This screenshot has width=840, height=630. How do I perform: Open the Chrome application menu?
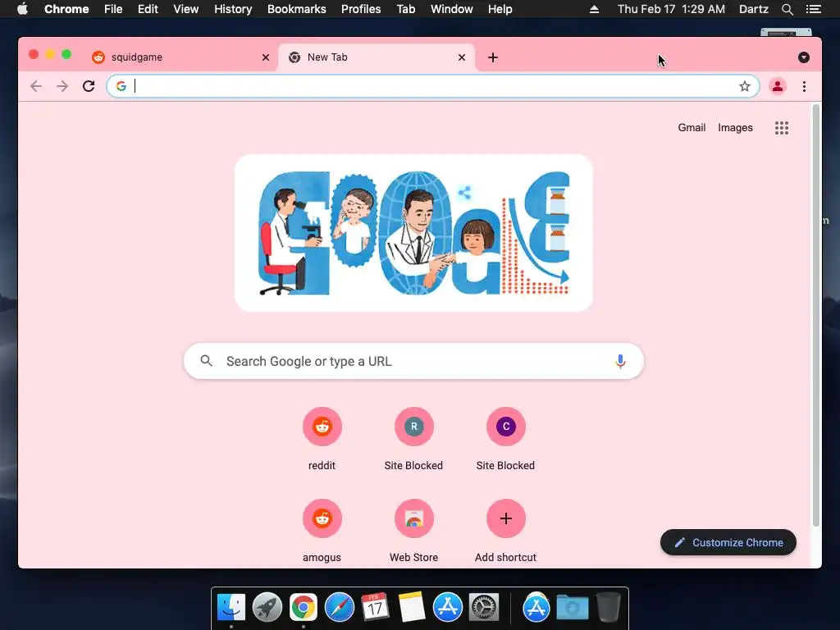[66, 9]
